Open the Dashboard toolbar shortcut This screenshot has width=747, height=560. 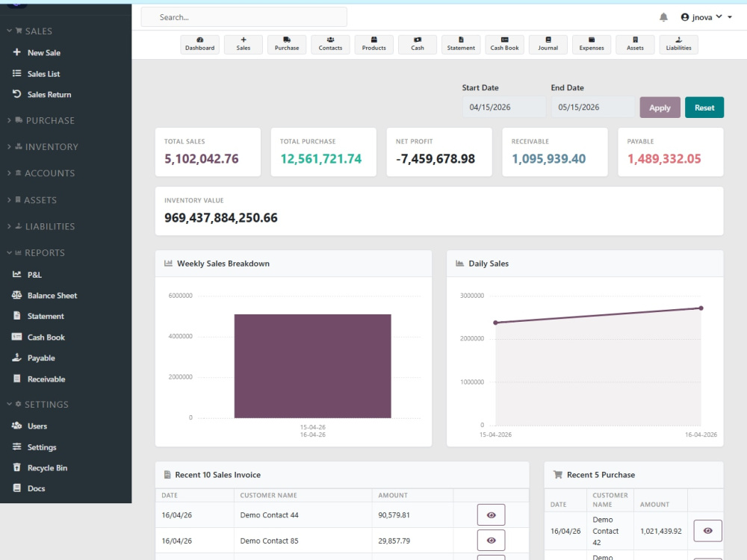click(199, 44)
